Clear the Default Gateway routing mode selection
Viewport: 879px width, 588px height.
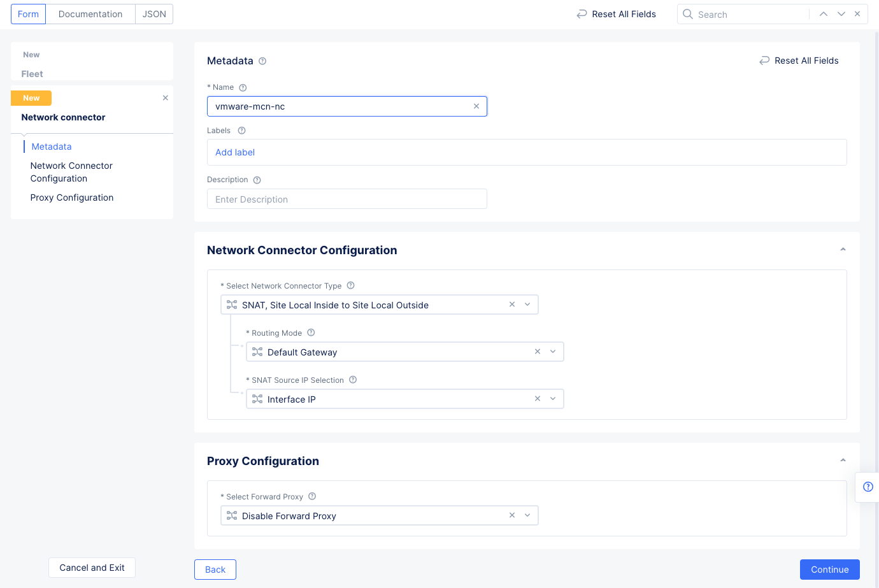coord(537,352)
